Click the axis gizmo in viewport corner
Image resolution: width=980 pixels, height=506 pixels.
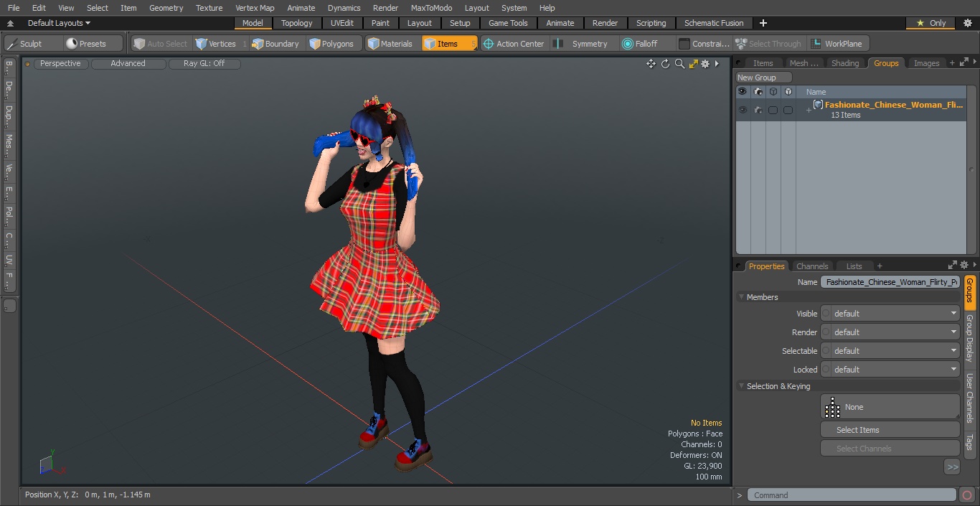coord(52,464)
